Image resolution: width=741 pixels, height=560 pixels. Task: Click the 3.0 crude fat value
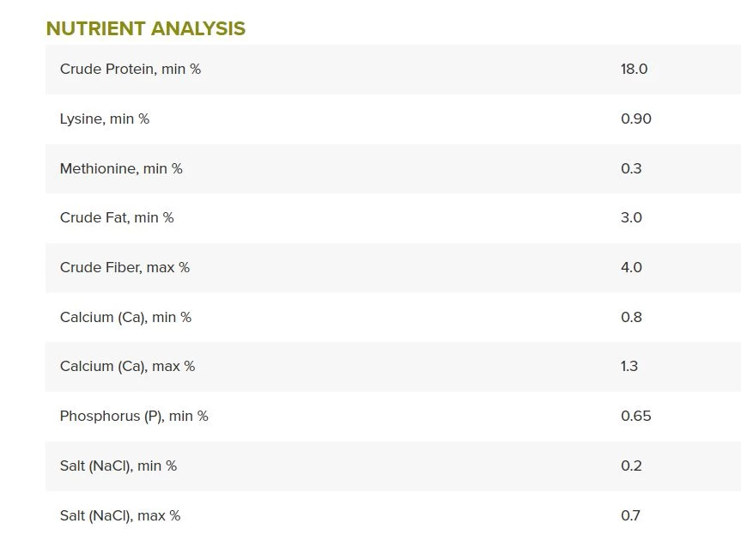(x=631, y=217)
